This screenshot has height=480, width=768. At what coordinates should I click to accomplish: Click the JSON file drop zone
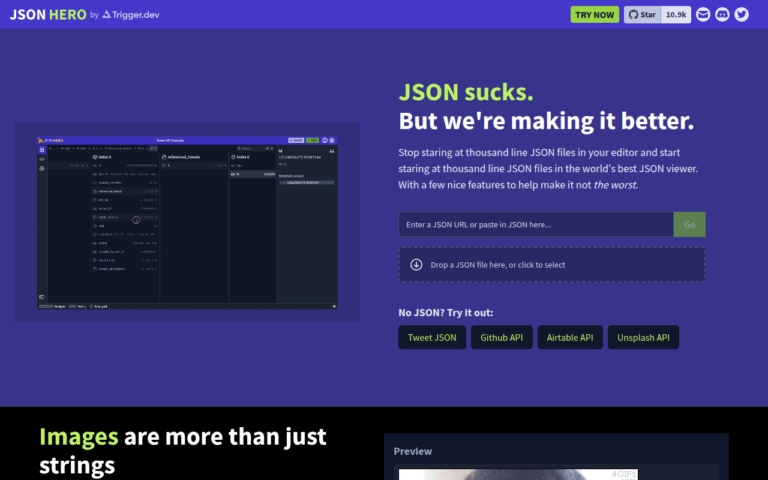click(552, 264)
